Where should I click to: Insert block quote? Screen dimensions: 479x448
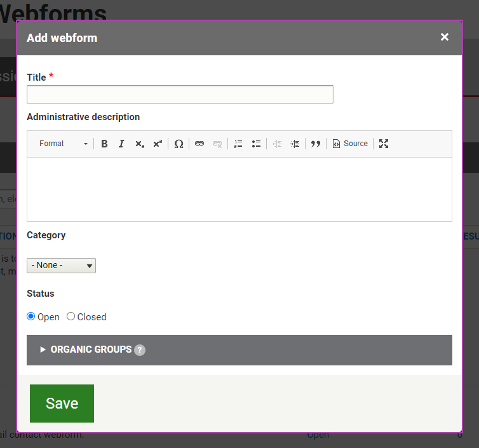coord(316,144)
